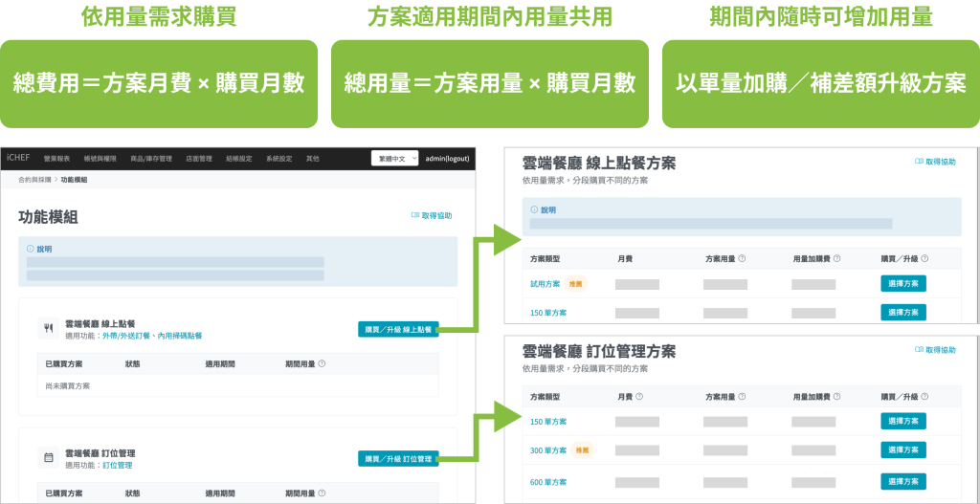Screen dimensions: 980x504
Task: Open the 商品/庫存管理 menu
Action: tap(150, 159)
